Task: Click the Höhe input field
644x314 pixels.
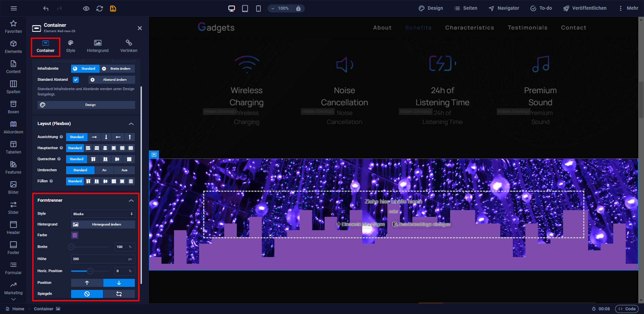Action: 103,259
